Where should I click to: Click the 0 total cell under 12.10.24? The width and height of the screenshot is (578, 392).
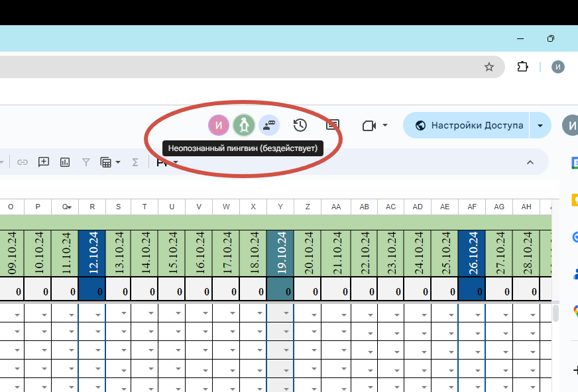click(x=92, y=289)
